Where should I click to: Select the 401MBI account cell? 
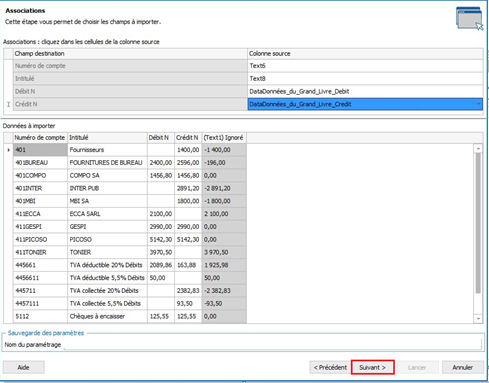(40, 201)
